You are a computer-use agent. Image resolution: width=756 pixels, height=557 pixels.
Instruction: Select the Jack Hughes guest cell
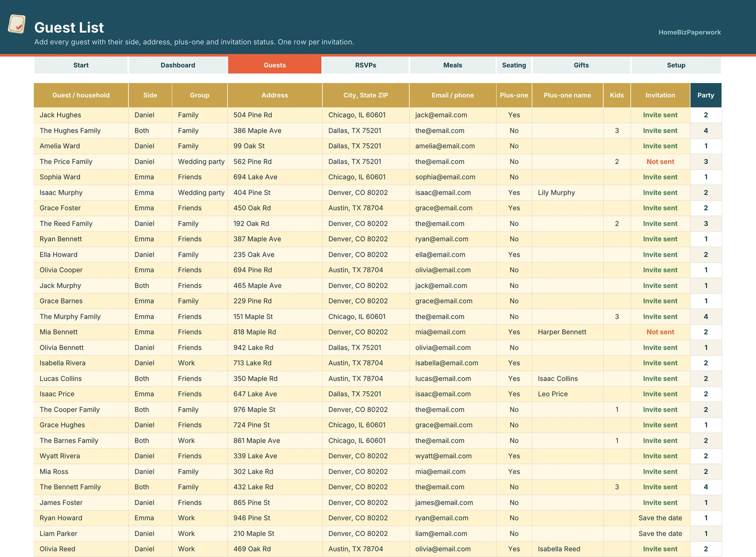click(x=81, y=115)
